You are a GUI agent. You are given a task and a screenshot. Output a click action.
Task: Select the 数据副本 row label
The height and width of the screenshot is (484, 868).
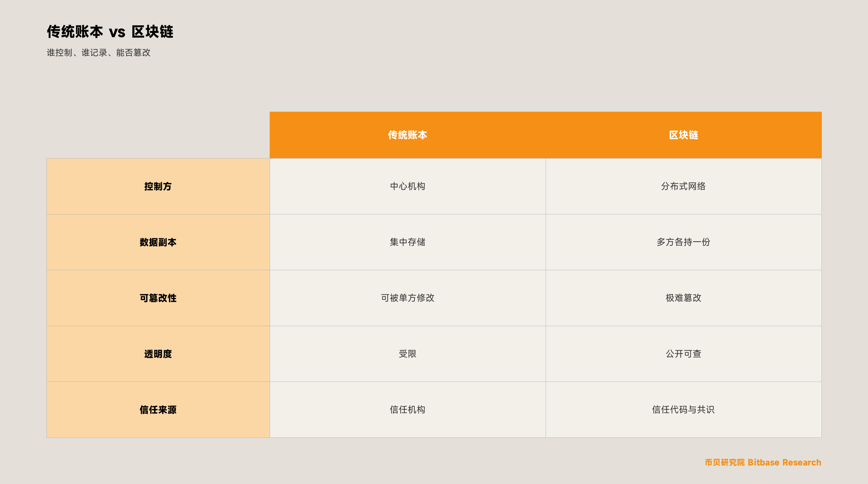click(158, 242)
